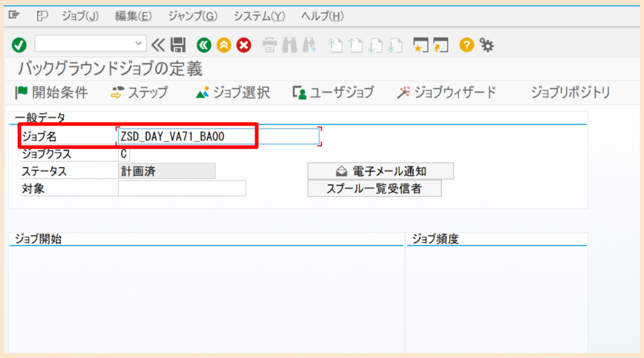Click the 開始条件 button
Viewport: 644px width, 358px height.
(x=52, y=93)
